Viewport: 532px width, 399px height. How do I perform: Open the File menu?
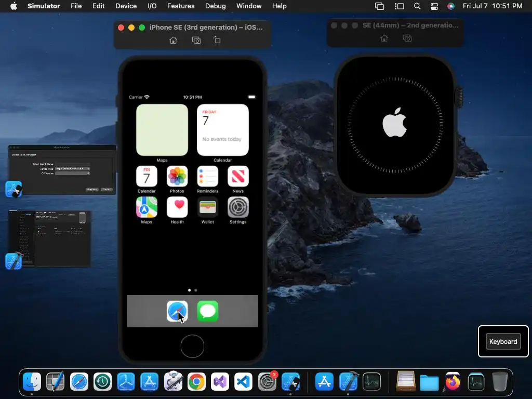pyautogui.click(x=76, y=6)
